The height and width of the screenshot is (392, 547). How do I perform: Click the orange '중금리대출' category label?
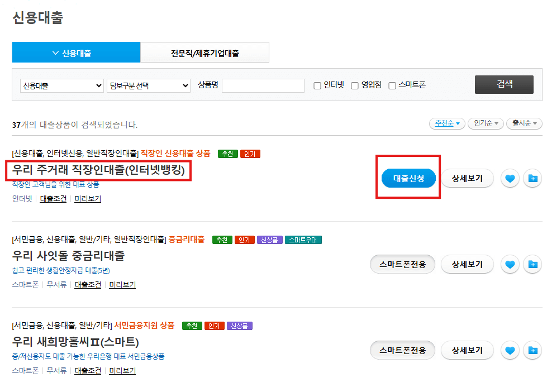(187, 239)
